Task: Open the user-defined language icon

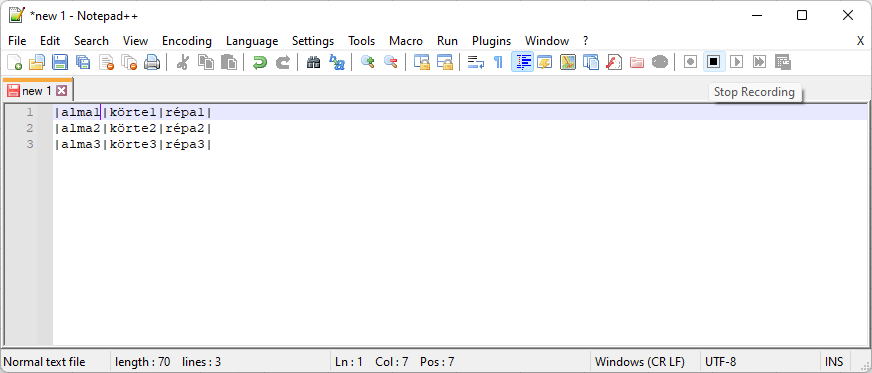Action: tap(544, 62)
